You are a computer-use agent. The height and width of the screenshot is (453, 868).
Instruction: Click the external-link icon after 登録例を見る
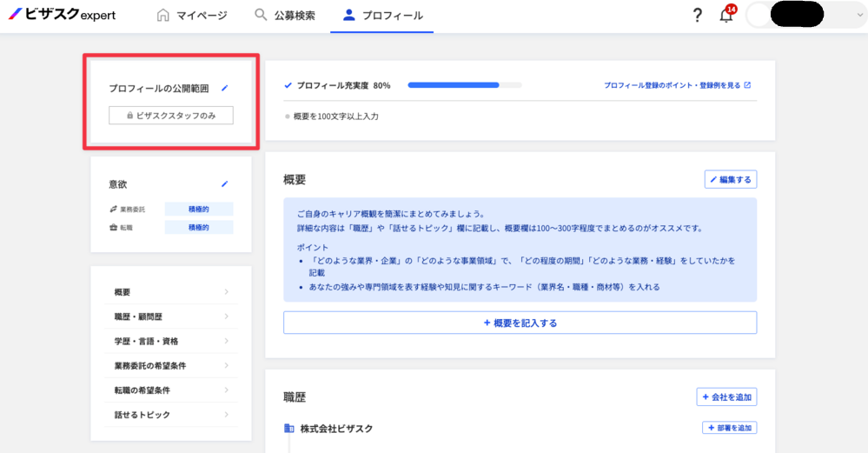747,85
